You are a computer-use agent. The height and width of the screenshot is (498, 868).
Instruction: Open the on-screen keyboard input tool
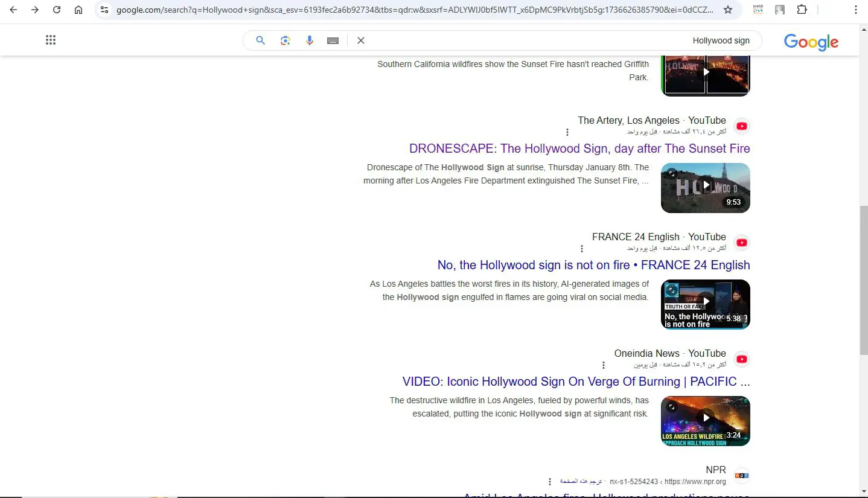333,40
